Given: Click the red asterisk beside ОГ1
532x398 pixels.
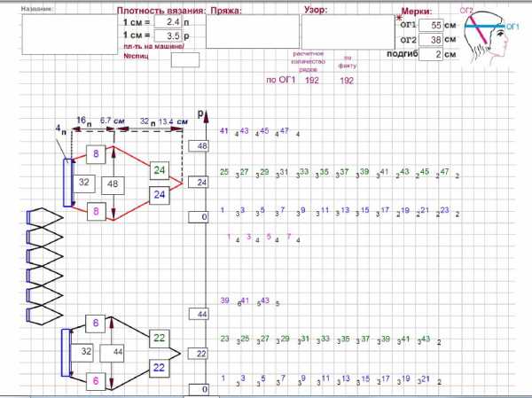Looking at the screenshot, I should click(x=398, y=19).
